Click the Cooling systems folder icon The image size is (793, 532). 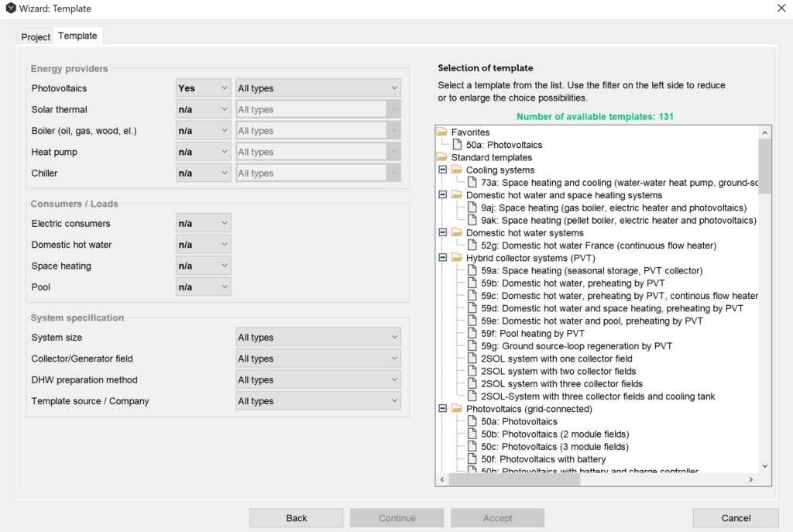(x=457, y=170)
